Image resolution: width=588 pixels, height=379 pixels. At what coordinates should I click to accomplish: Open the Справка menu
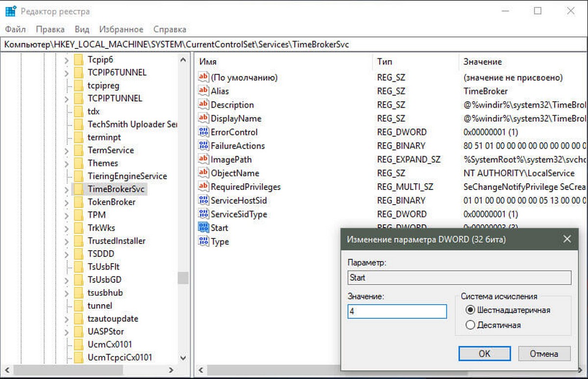pyautogui.click(x=170, y=29)
